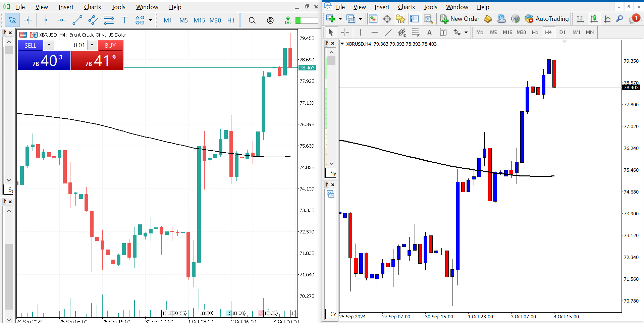This screenshot has width=644, height=323.
Task: Expand the XBRUSD,H4 chart title triangle
Action: [x=342, y=44]
